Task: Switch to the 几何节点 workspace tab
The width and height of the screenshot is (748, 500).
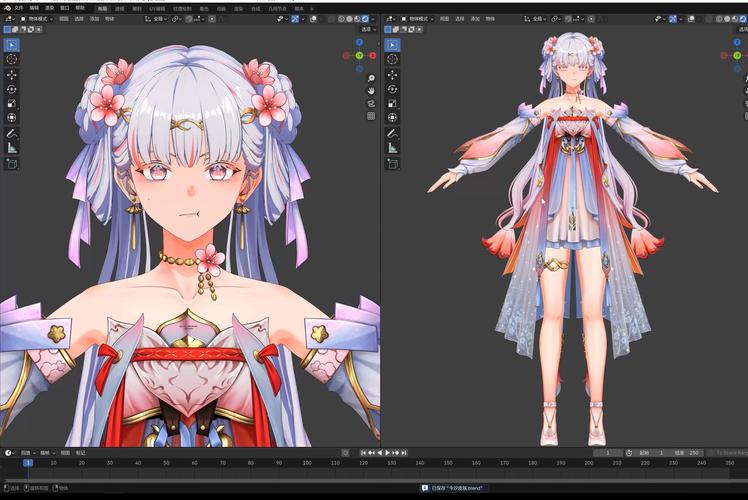Action: click(277, 9)
